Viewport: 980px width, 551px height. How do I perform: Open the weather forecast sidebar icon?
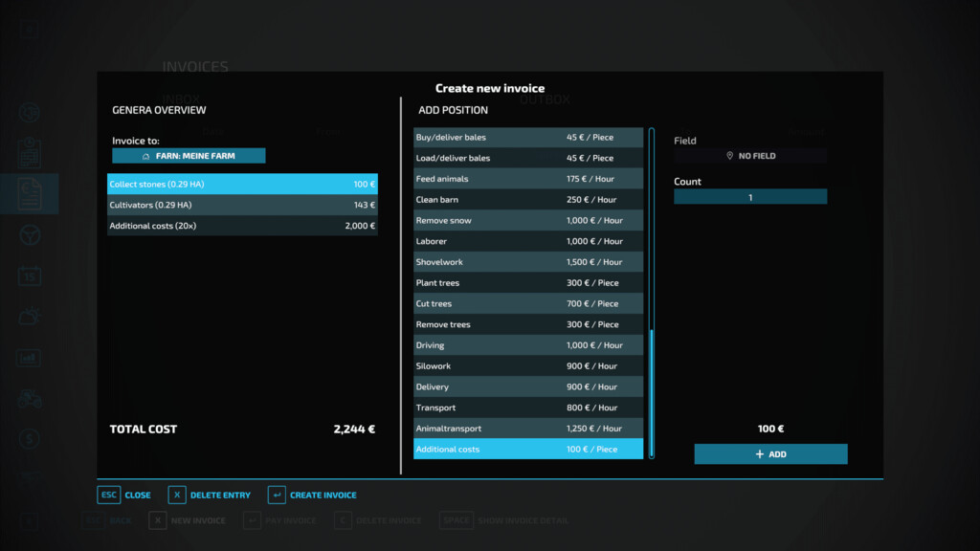[x=30, y=316]
